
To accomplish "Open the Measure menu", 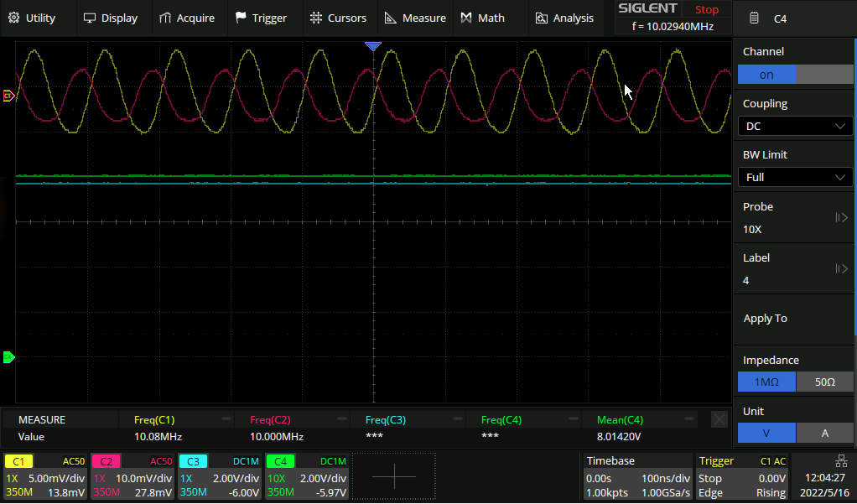I will click(415, 18).
